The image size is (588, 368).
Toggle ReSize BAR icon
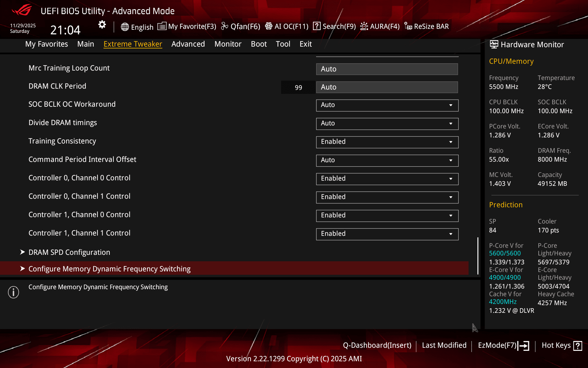click(x=408, y=26)
